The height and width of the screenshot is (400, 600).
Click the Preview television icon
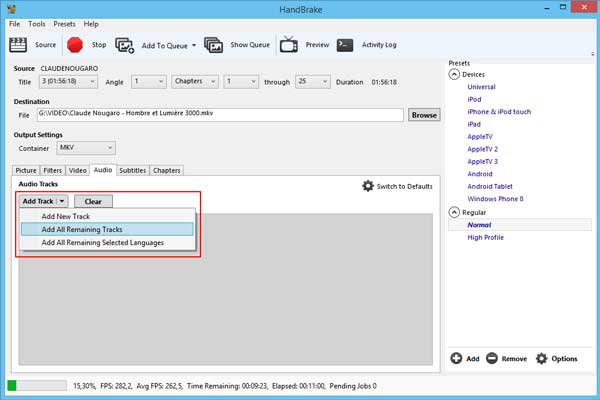(289, 45)
